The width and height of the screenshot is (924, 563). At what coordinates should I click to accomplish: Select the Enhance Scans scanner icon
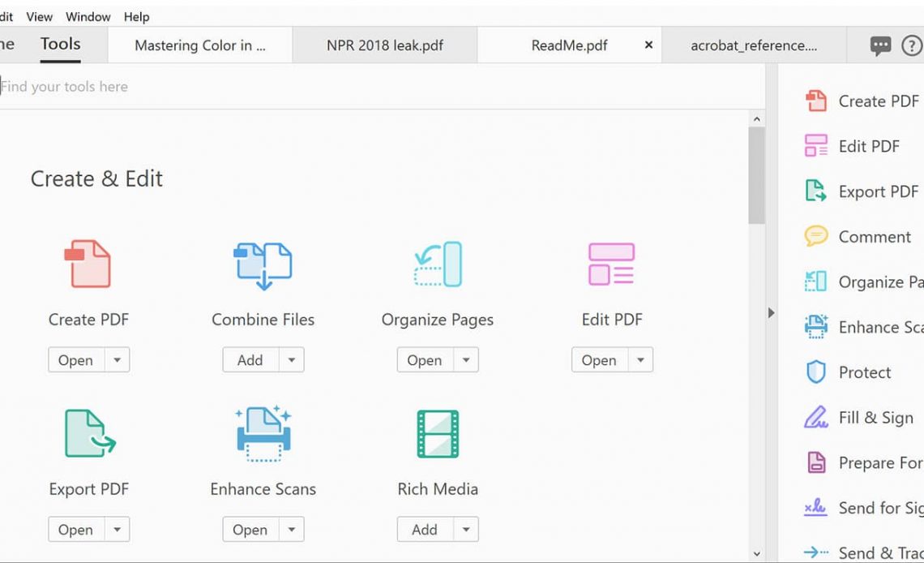point(263,433)
